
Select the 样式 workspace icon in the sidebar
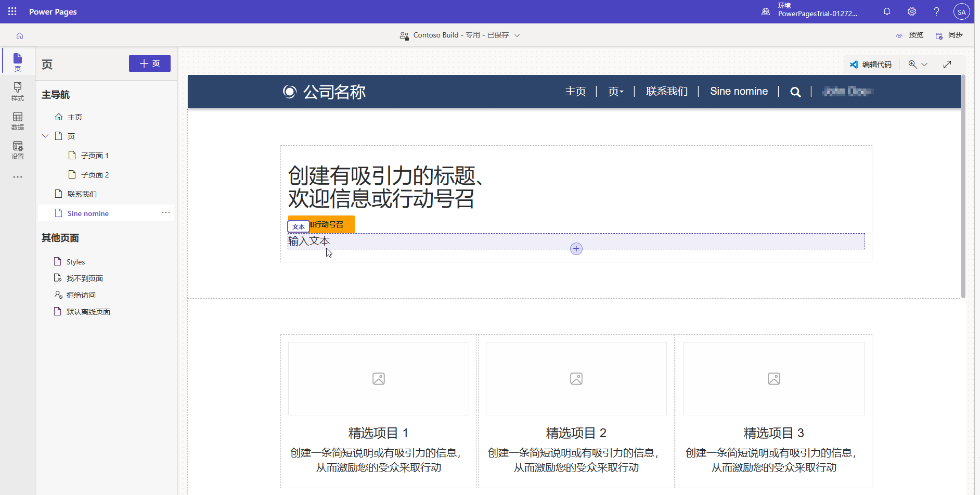click(x=17, y=92)
